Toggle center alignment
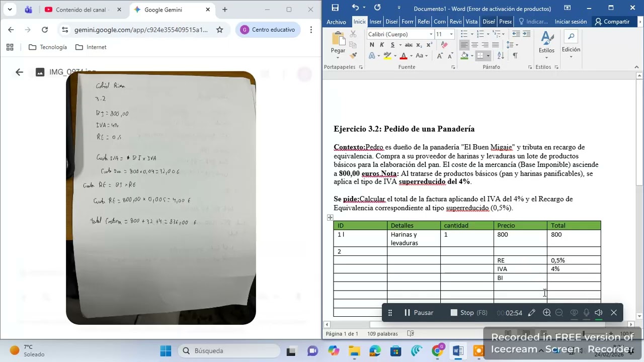Screen dimensions: 644x362 474,45
